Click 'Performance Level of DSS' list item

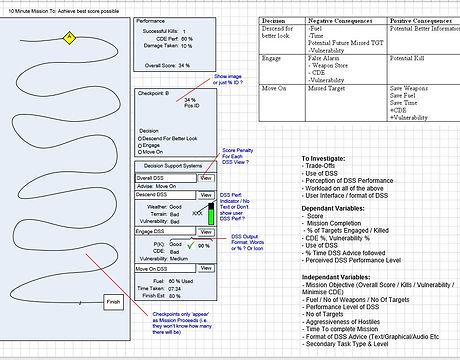pyautogui.click(x=340, y=307)
